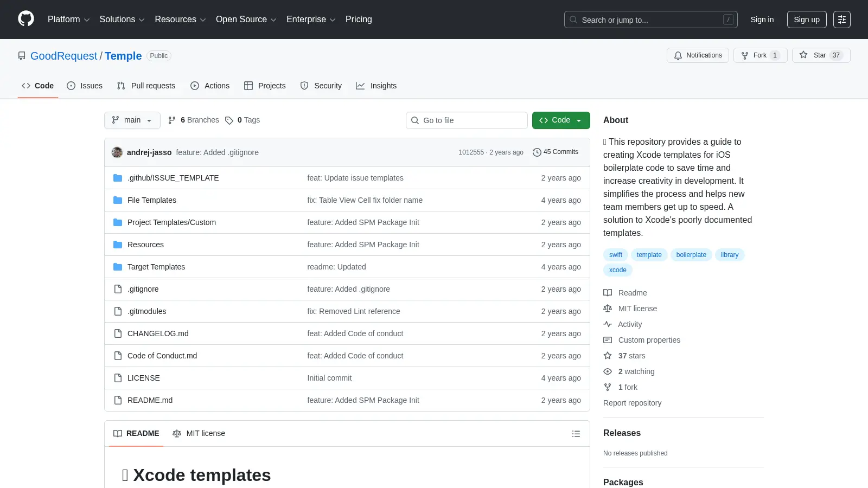
Task: Click the fork icon beside 1 fork
Action: pyautogui.click(x=608, y=387)
